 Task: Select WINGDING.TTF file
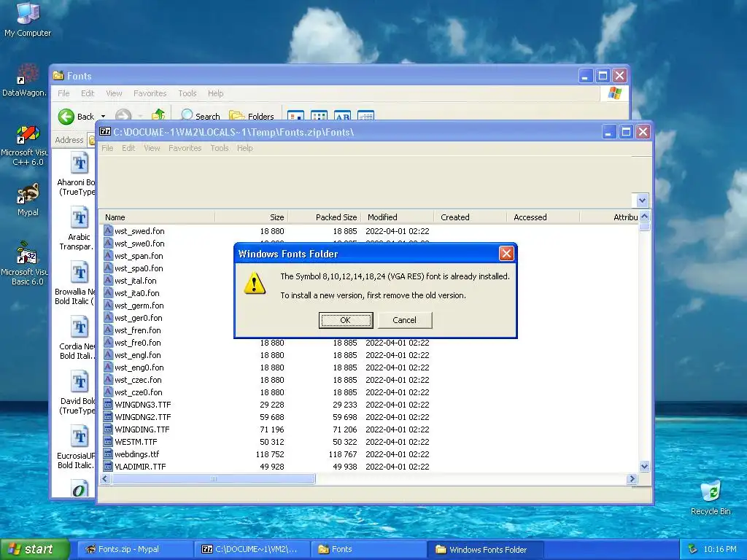click(x=136, y=429)
